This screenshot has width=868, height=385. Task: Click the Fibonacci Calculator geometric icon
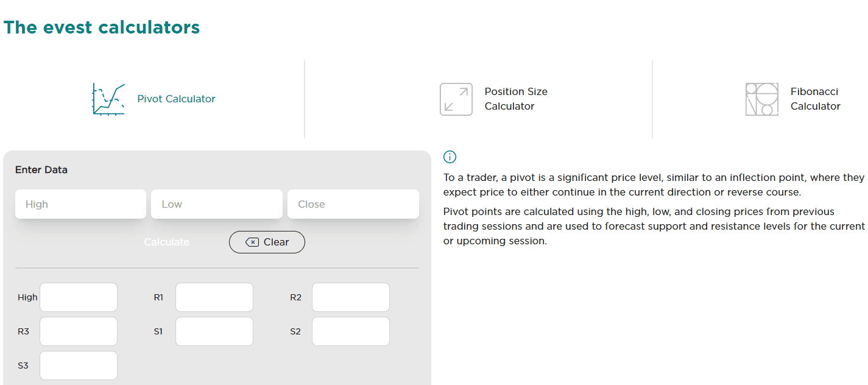point(761,99)
